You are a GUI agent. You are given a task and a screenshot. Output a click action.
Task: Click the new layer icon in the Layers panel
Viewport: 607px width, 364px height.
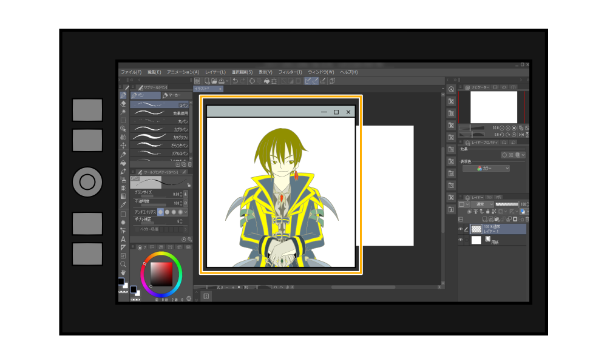(x=484, y=220)
